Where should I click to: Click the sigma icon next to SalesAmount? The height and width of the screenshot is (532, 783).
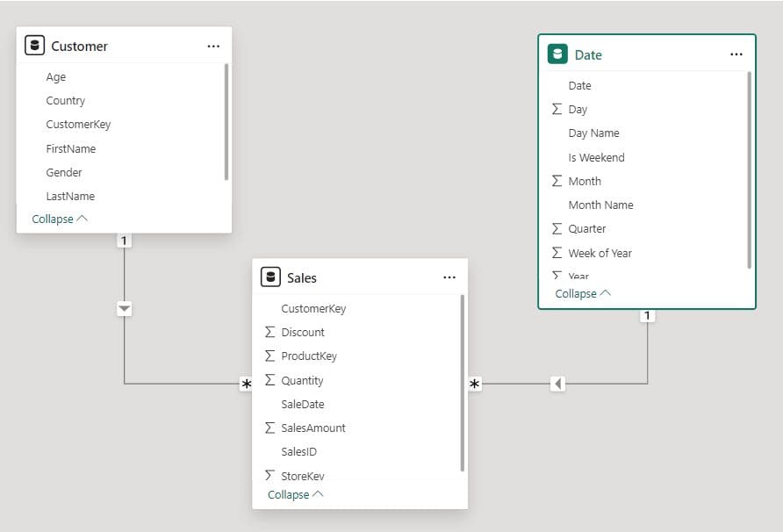point(269,428)
